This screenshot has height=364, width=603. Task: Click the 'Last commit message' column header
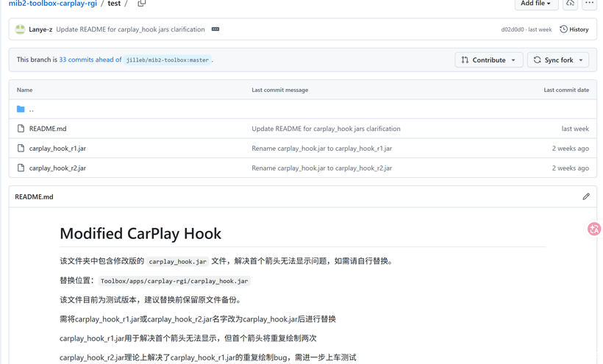point(280,90)
